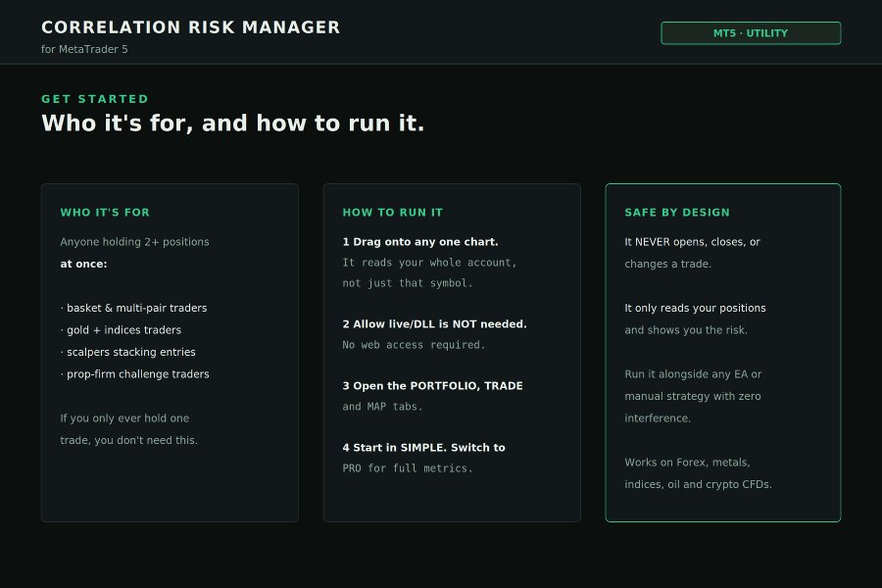Click 'changes a trade.' line
The image size is (882, 588).
[667, 264]
